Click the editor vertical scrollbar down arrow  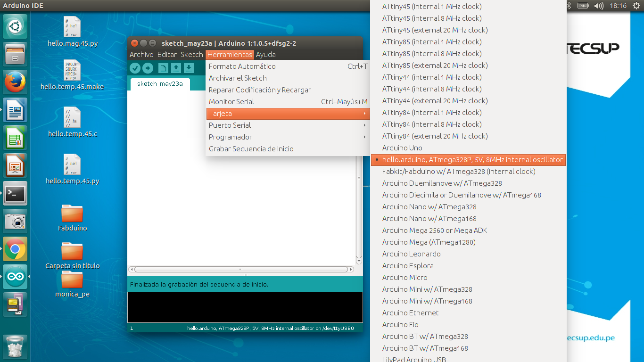click(359, 261)
